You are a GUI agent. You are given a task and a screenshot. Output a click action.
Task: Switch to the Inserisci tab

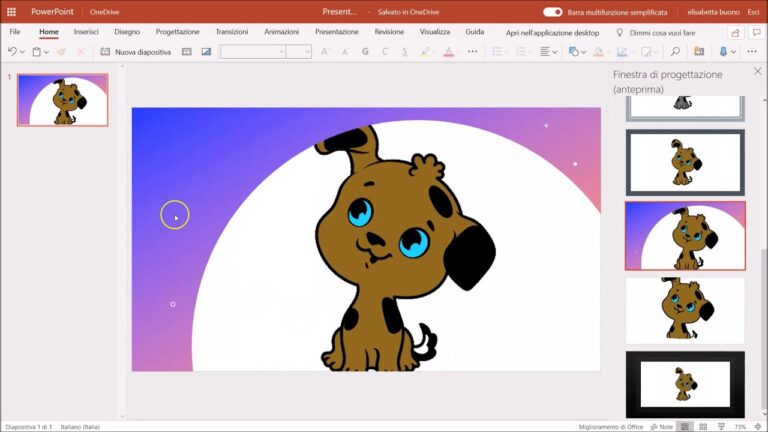[86, 32]
